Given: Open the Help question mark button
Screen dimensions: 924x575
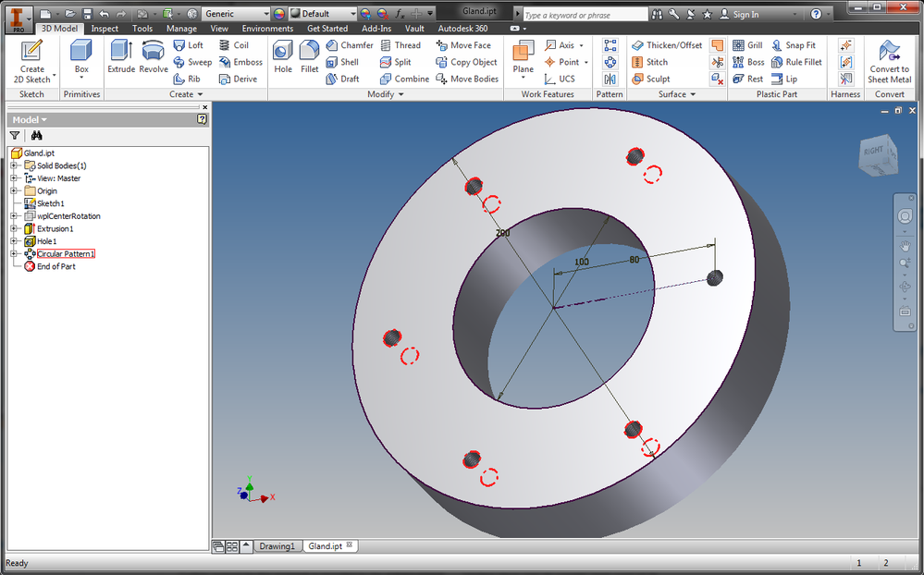Looking at the screenshot, I should [x=816, y=14].
